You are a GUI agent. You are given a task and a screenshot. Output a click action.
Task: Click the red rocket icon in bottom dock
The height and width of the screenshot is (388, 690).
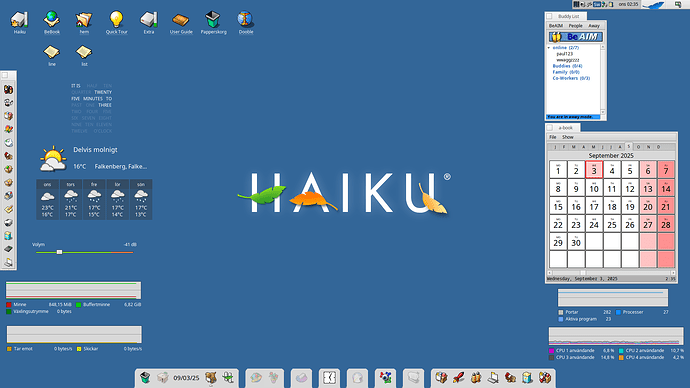click(x=458, y=377)
